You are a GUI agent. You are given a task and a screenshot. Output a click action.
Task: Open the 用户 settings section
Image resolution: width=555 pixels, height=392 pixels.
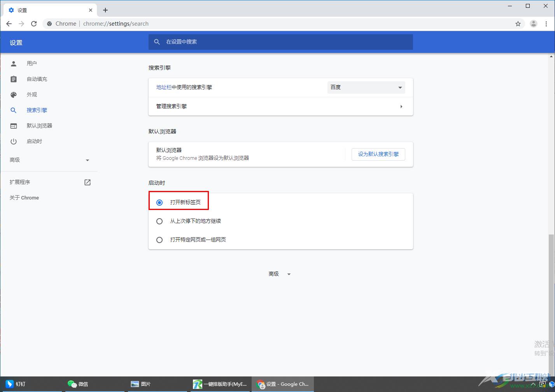[32, 63]
